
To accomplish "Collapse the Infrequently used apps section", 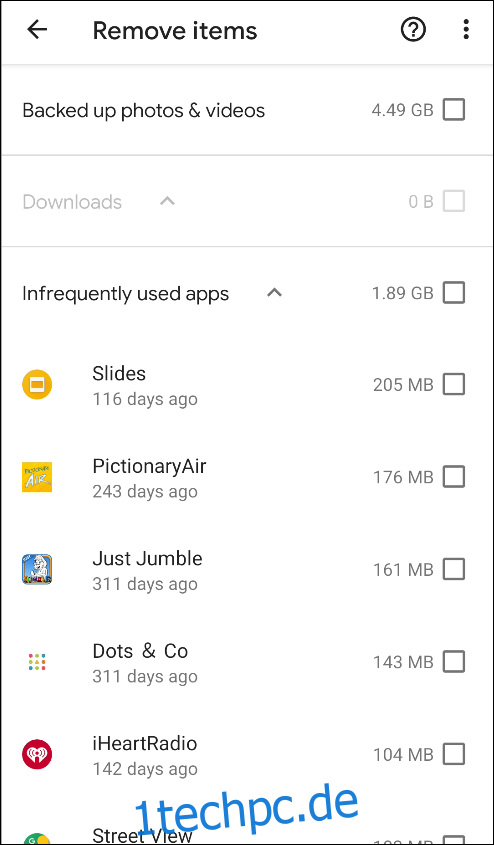I will pos(275,293).
